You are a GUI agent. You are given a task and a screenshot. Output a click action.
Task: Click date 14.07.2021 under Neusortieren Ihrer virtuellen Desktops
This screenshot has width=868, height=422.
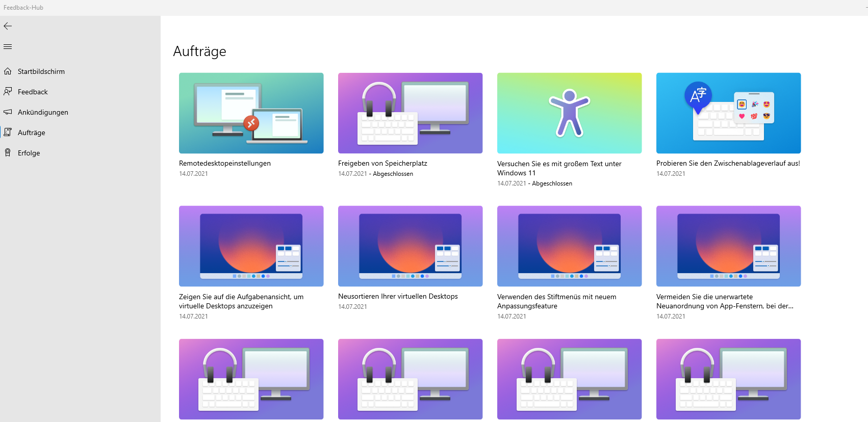(352, 307)
